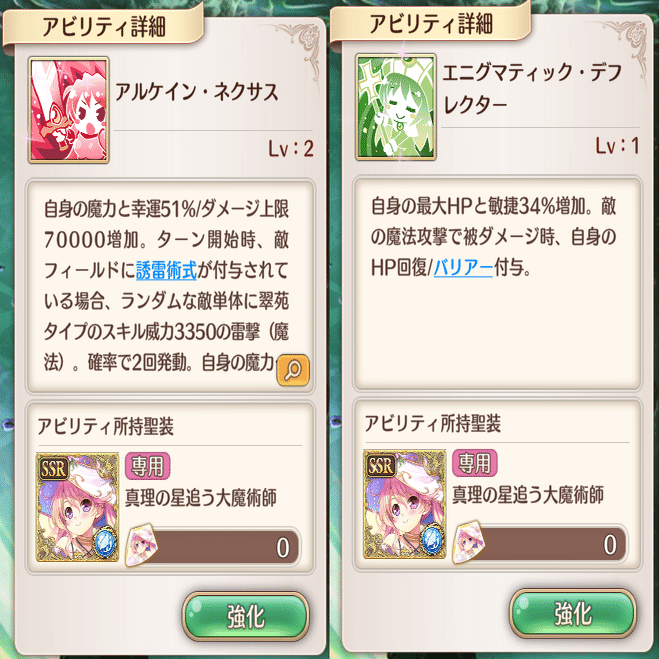Select the right アビリティ詳細 header tab

[x=430, y=24]
